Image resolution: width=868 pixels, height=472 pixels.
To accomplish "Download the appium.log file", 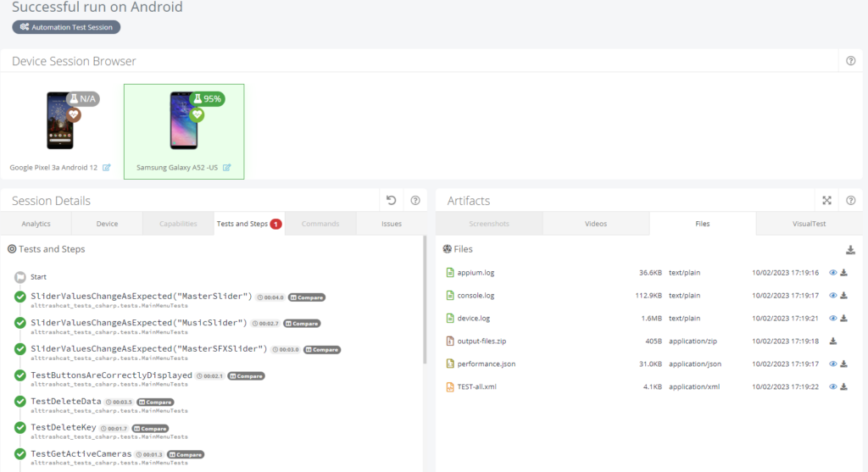I will coord(843,273).
